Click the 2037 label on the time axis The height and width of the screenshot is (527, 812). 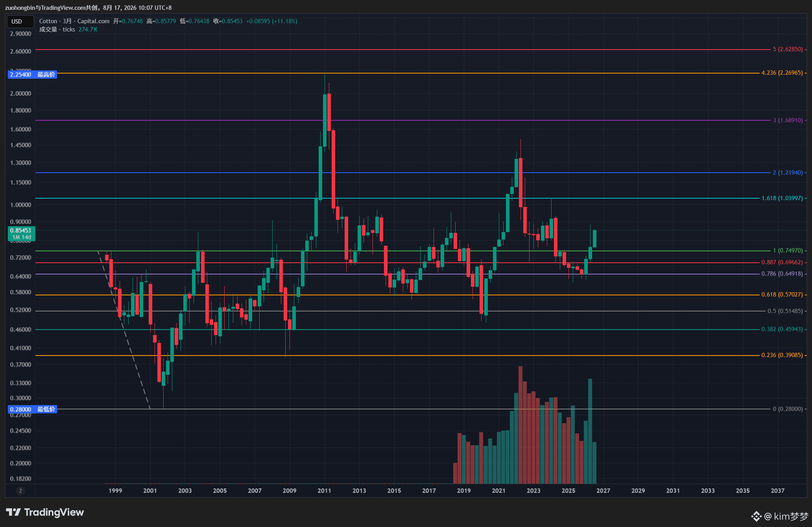[777, 490]
